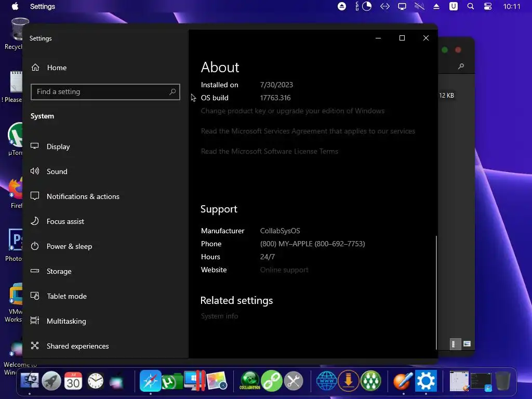532x399 pixels.
Task: Open the Siri icon in dock
Action: click(x=116, y=382)
